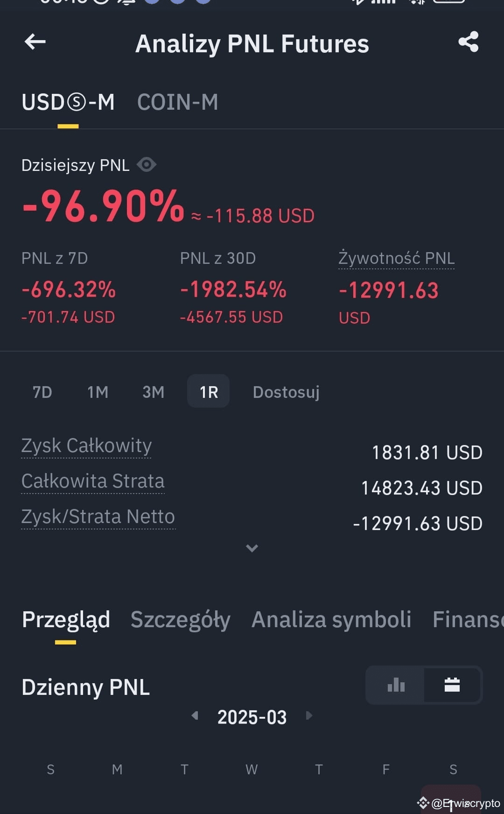The height and width of the screenshot is (814, 504).
Task: Tap the Zysk Całkowity label for explanation
Action: click(86, 446)
